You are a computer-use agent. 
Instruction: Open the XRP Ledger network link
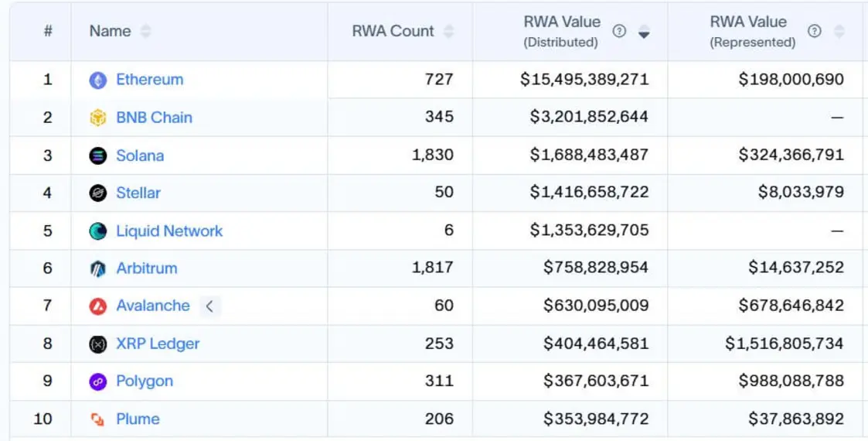[x=158, y=344]
